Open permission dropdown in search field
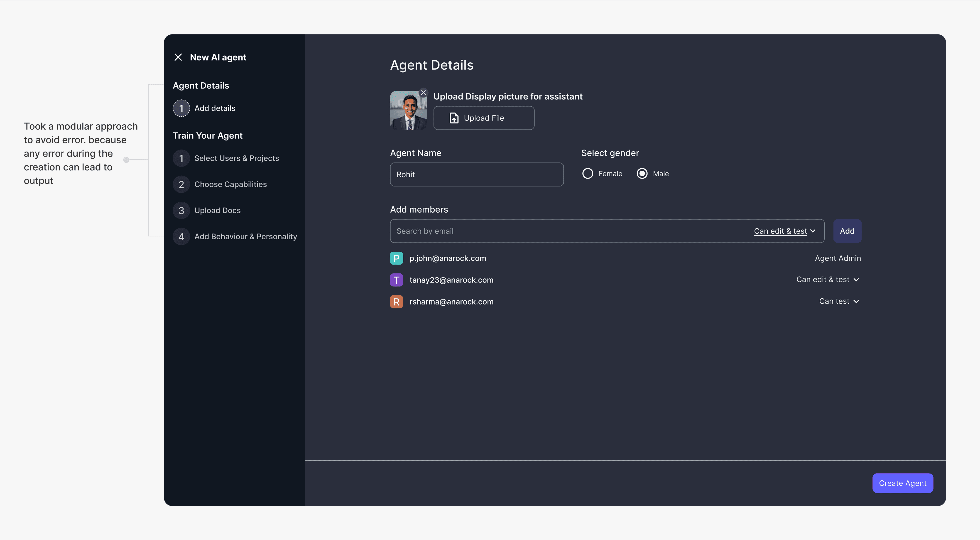980x540 pixels. (x=784, y=231)
